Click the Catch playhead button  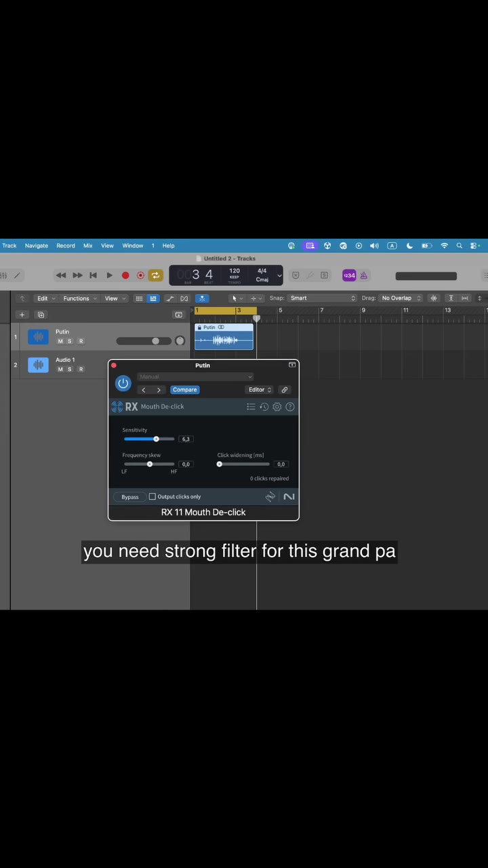(202, 298)
